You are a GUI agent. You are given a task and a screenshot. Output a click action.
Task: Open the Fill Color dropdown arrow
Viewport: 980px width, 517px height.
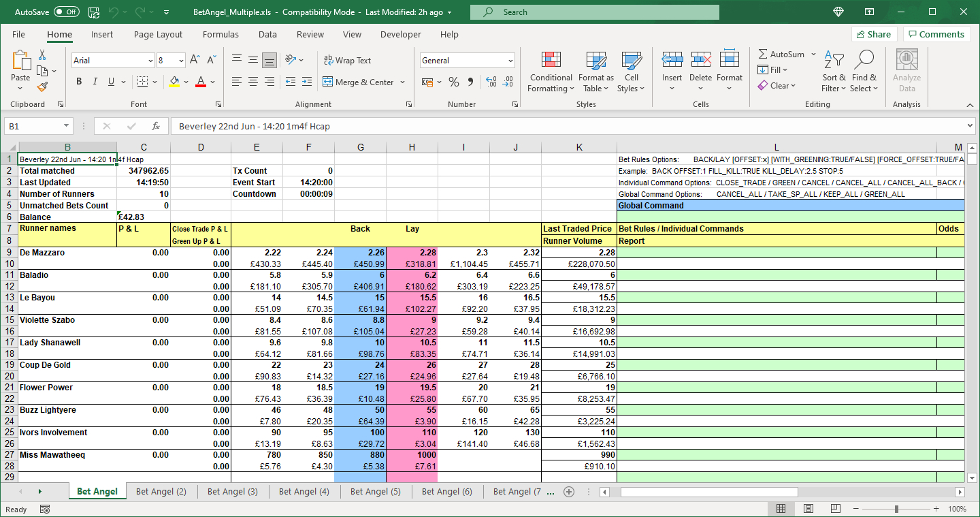click(x=185, y=82)
